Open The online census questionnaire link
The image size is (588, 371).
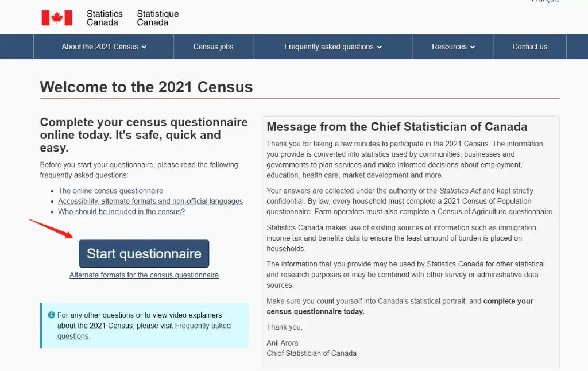tap(111, 191)
